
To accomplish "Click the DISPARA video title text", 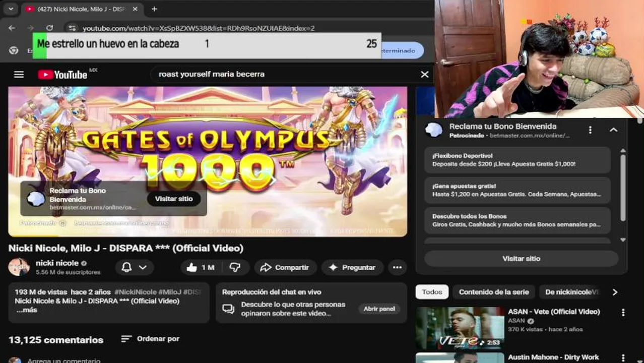I will click(x=126, y=248).
